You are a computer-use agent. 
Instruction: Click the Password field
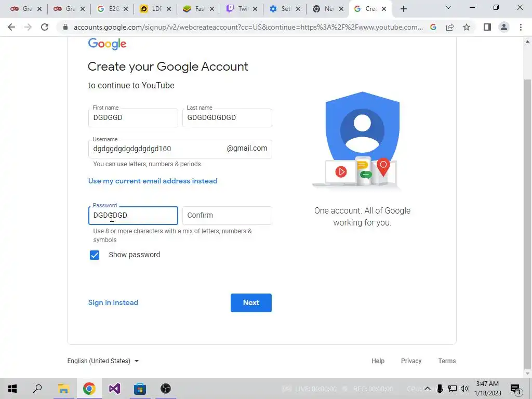coord(133,216)
